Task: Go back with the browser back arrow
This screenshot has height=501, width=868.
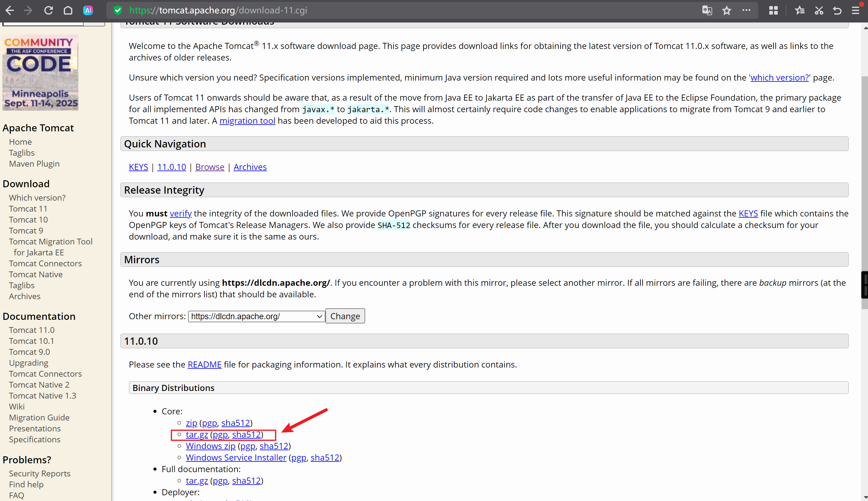Action: click(x=10, y=10)
